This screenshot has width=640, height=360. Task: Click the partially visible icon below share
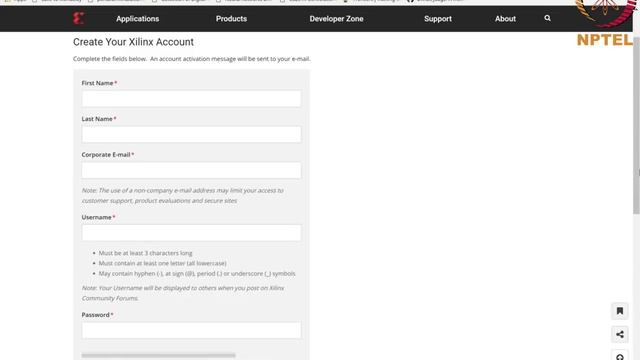coord(620,355)
